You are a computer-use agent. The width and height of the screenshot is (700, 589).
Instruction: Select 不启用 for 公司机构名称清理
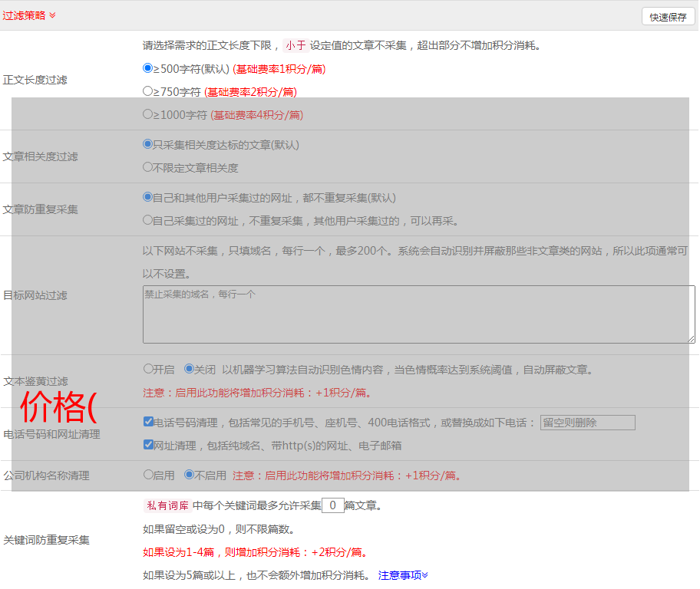[189, 475]
